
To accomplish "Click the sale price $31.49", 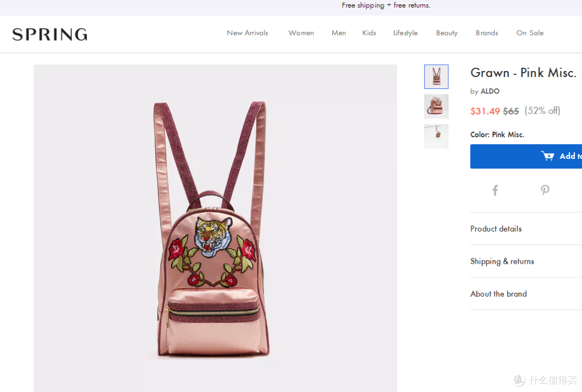I will pyautogui.click(x=485, y=111).
